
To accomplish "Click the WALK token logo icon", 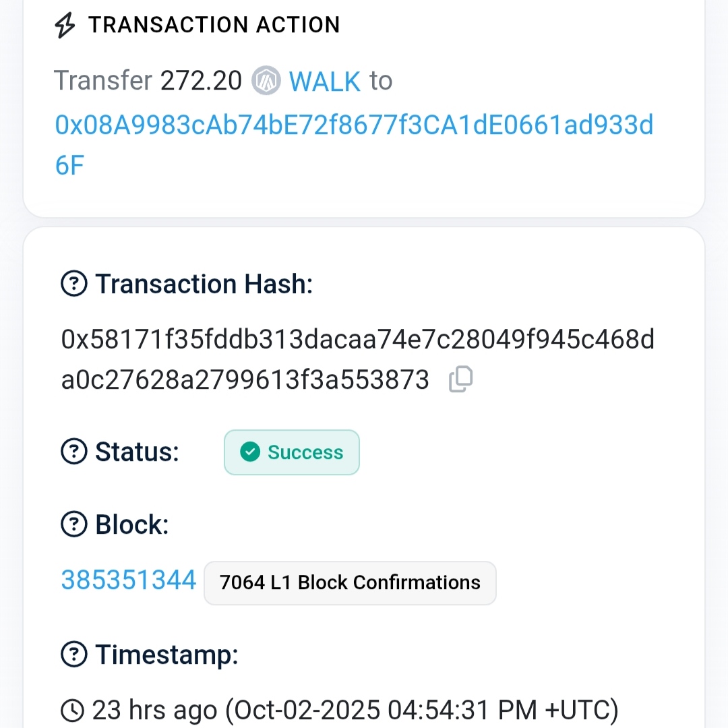I will point(266,82).
